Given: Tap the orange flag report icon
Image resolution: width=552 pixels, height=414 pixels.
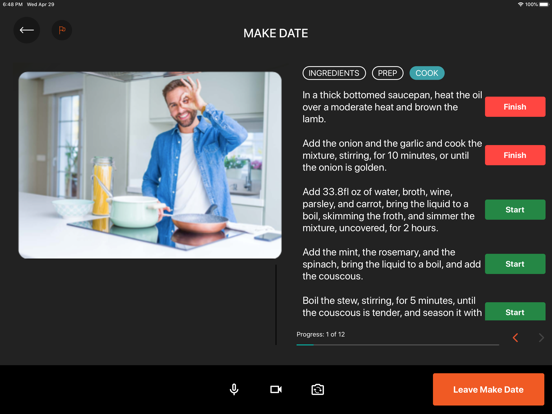Looking at the screenshot, I should [62, 30].
